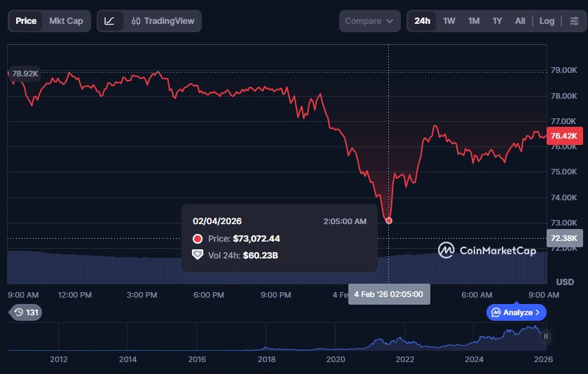The width and height of the screenshot is (588, 374).
Task: Select the 24h time range
Action: (x=422, y=21)
